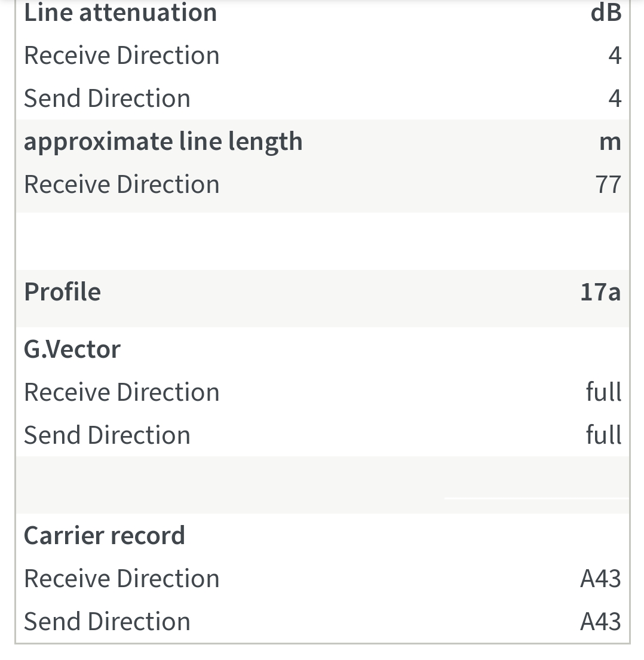The image size is (644, 660).
Task: Select the dB unit label
Action: click(605, 13)
